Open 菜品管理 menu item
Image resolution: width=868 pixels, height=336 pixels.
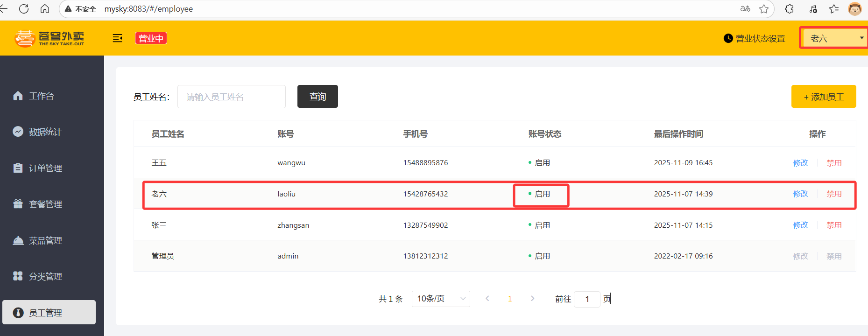(x=45, y=240)
